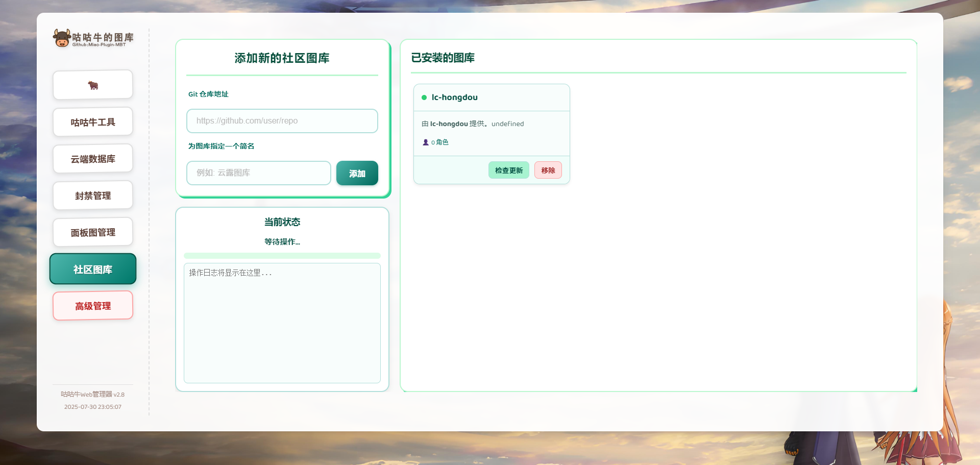Click the lc-hongdou card title

(x=454, y=97)
